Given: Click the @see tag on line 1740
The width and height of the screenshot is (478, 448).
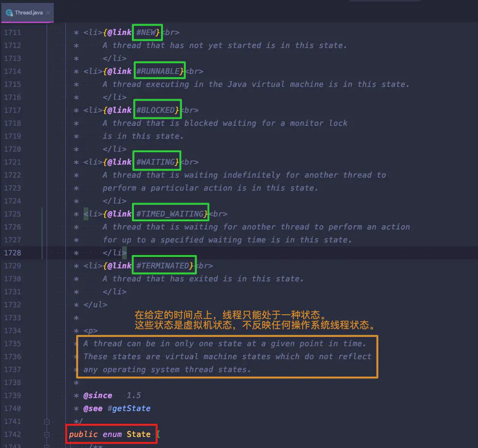Looking at the screenshot, I should (93, 408).
